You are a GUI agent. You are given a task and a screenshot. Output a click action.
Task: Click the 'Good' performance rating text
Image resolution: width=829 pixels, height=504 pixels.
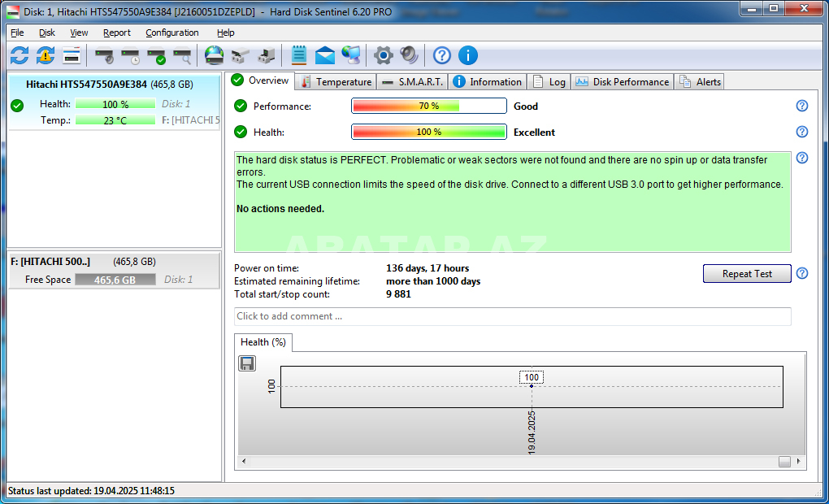pyautogui.click(x=526, y=106)
